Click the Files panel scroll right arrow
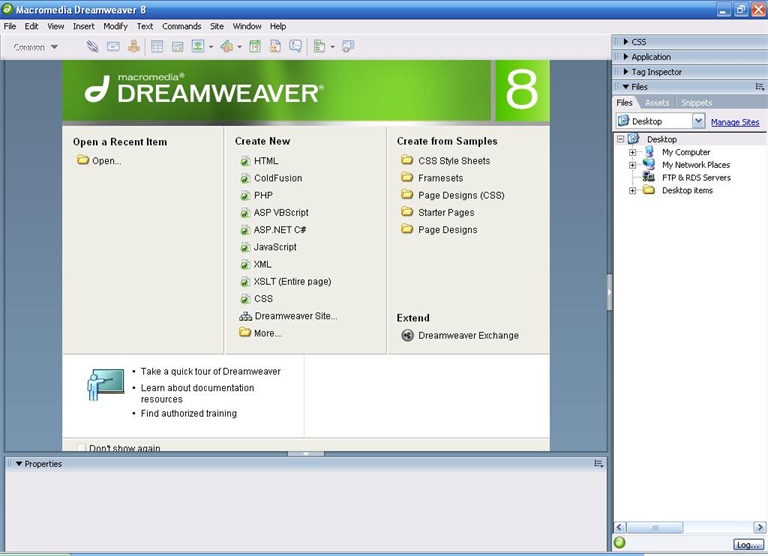The height and width of the screenshot is (556, 768). tap(760, 527)
